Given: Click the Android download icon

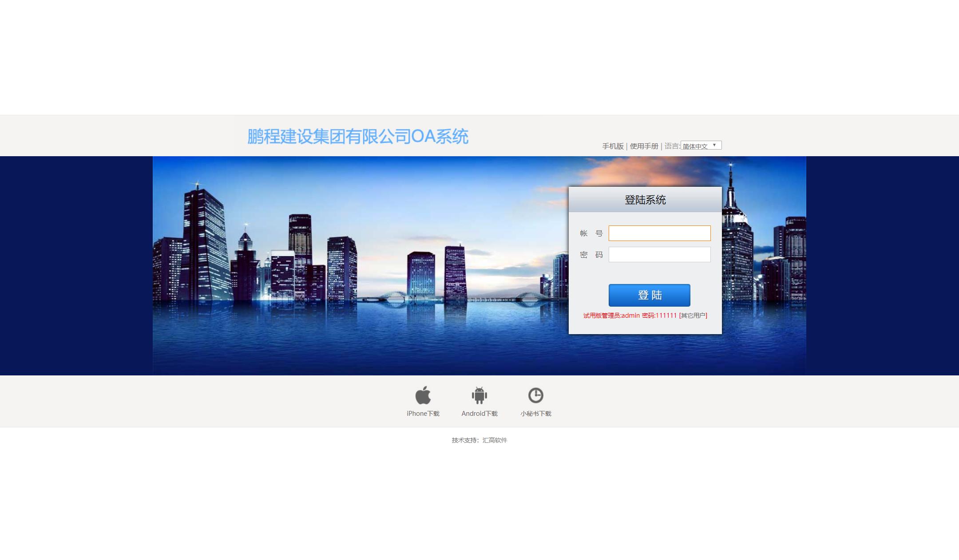Looking at the screenshot, I should coord(479,394).
